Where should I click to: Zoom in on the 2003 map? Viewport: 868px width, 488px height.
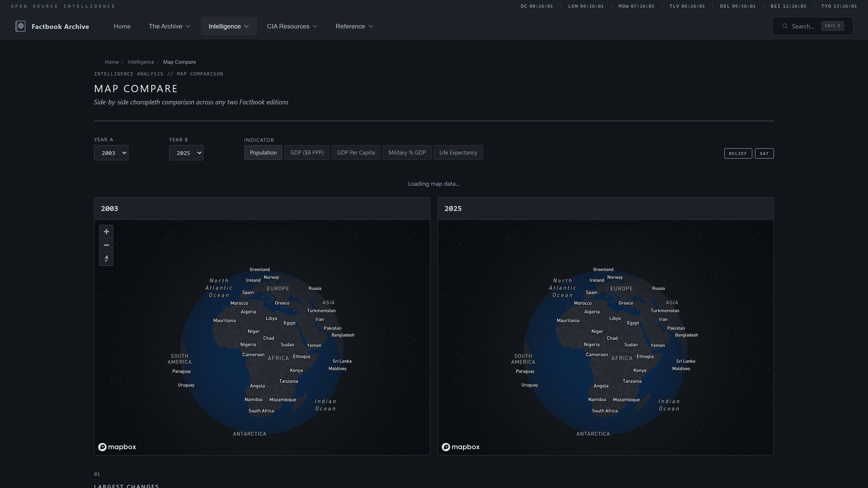[x=106, y=232]
